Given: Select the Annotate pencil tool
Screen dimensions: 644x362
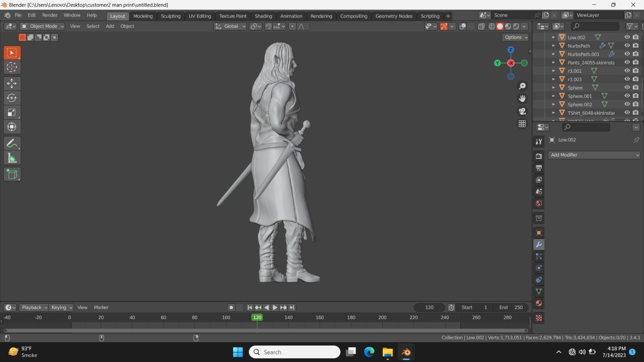Looking at the screenshot, I should (x=12, y=143).
